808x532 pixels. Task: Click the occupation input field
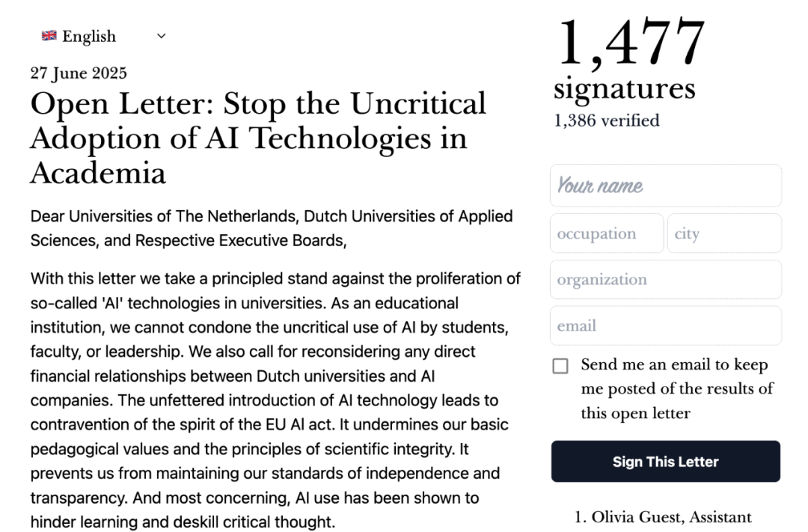point(606,233)
